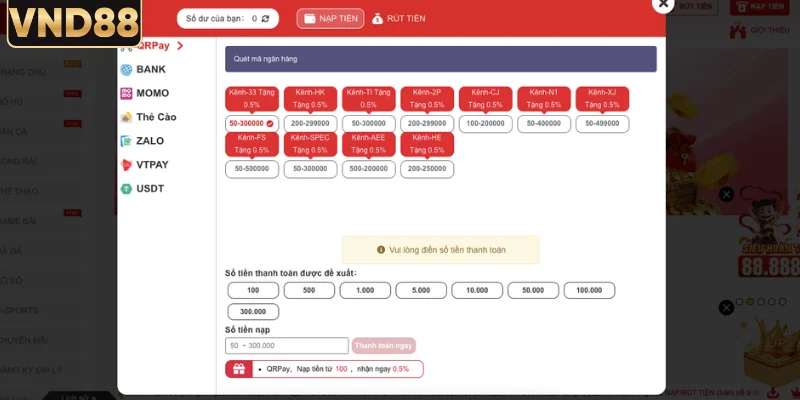Select channel Kênh-FS range 50-500000
800x400 pixels.
(252, 169)
